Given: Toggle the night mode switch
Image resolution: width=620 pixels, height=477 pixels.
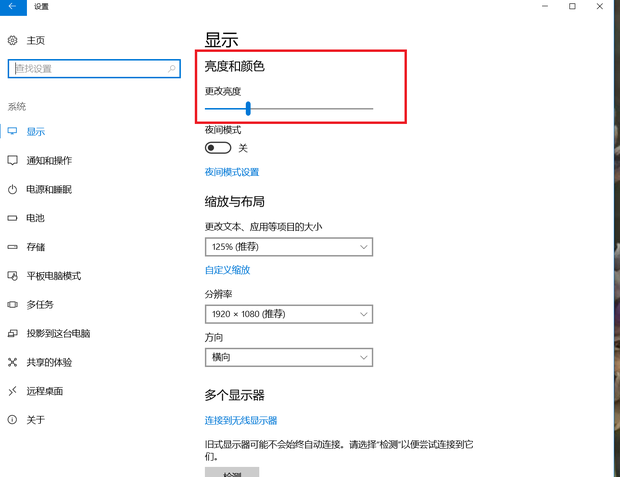Looking at the screenshot, I should [218, 148].
